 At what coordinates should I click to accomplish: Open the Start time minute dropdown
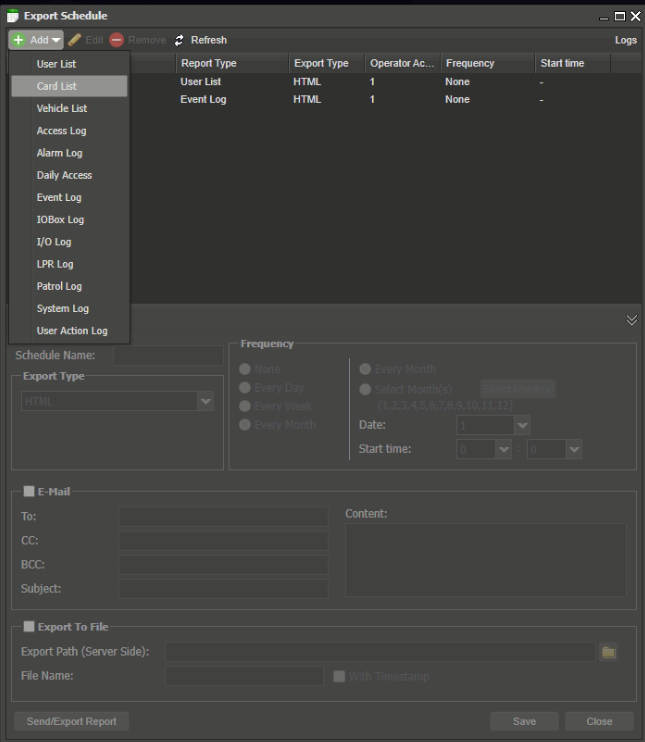click(574, 449)
